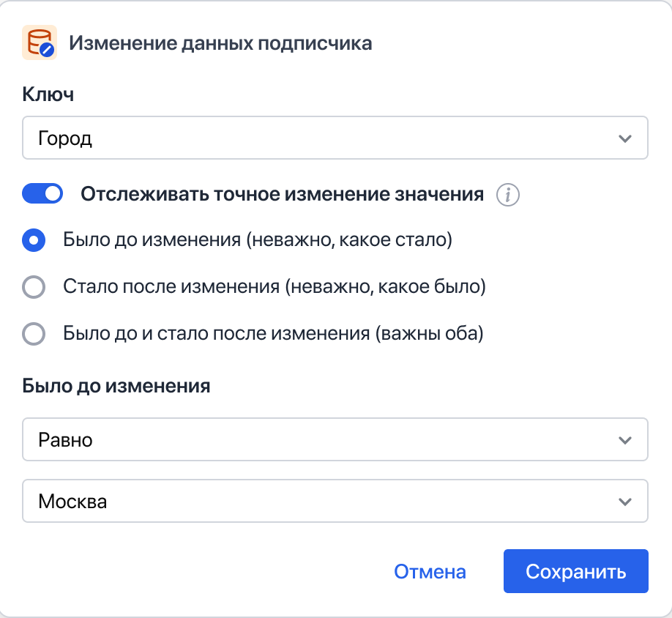Select the Было до и стало после option
Screen dimensions: 672x618
[x=34, y=333]
